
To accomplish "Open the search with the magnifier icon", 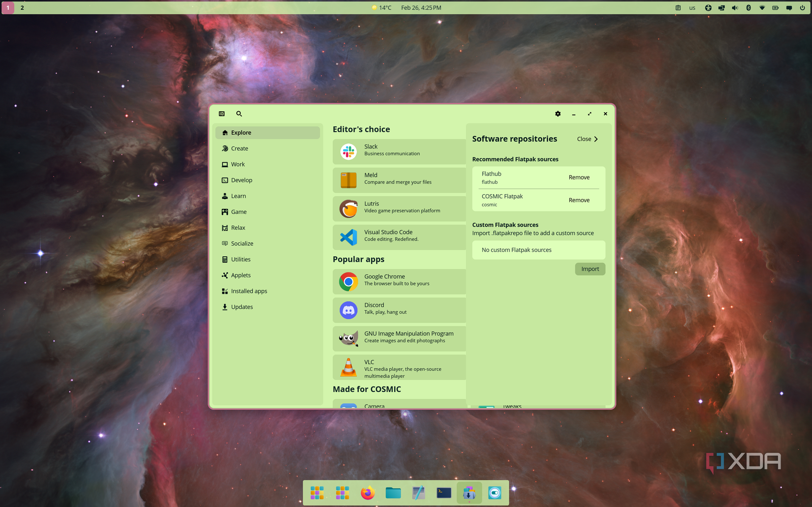I will (239, 114).
